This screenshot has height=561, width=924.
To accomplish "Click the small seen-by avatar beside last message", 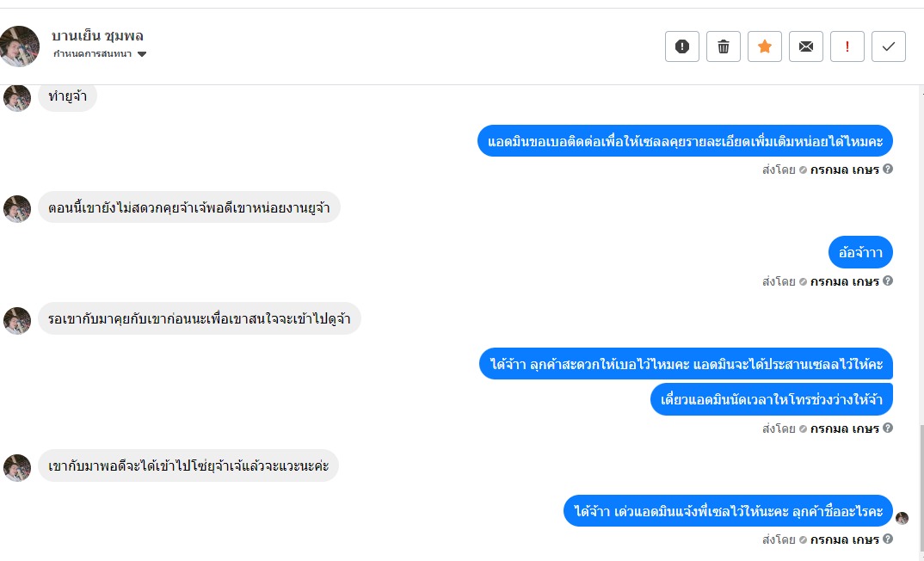I will pyautogui.click(x=902, y=518).
